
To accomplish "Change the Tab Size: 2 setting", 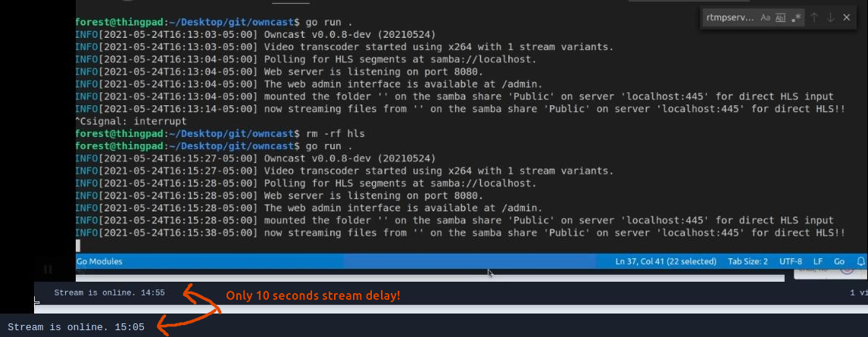I will pos(748,261).
